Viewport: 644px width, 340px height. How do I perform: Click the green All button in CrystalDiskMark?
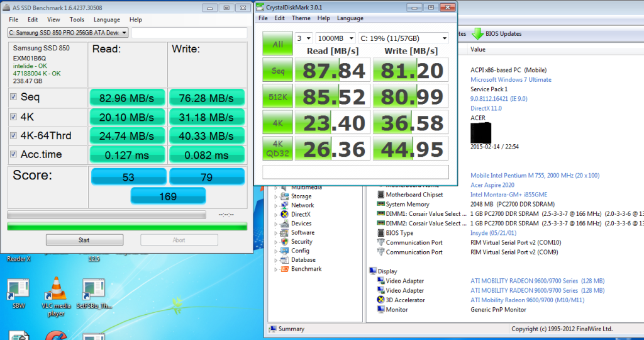click(x=277, y=44)
